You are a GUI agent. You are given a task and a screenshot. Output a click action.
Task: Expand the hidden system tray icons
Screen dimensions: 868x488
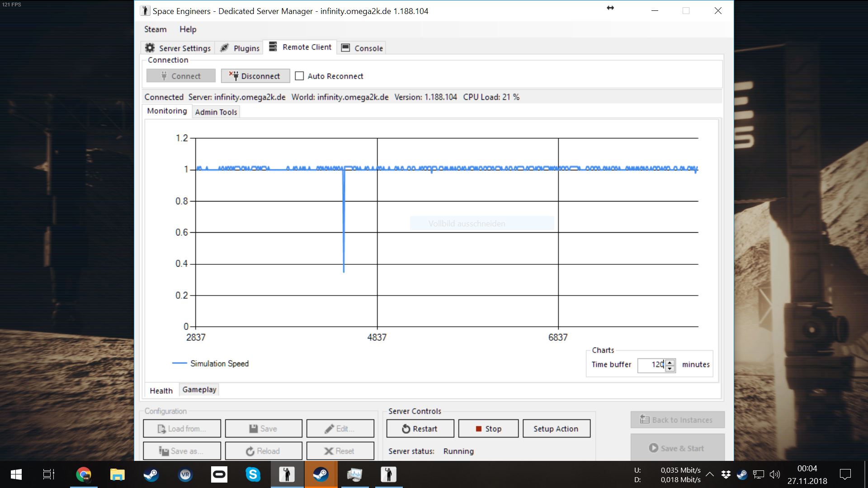click(710, 474)
